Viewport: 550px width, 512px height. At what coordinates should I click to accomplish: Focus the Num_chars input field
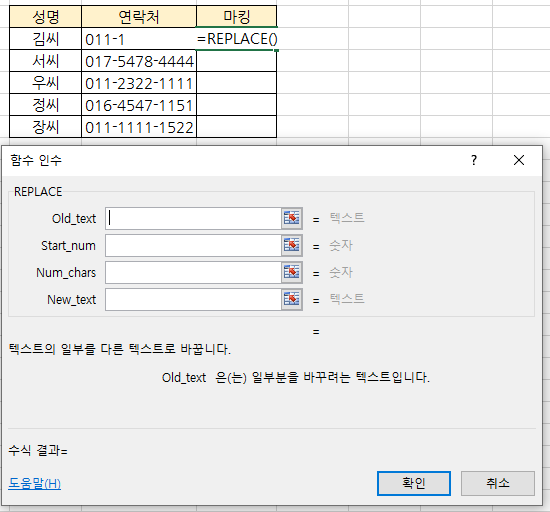193,272
